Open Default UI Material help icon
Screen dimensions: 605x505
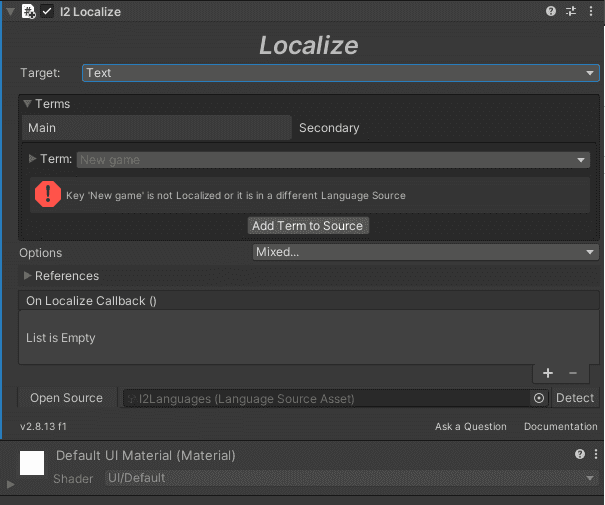[x=580, y=454]
